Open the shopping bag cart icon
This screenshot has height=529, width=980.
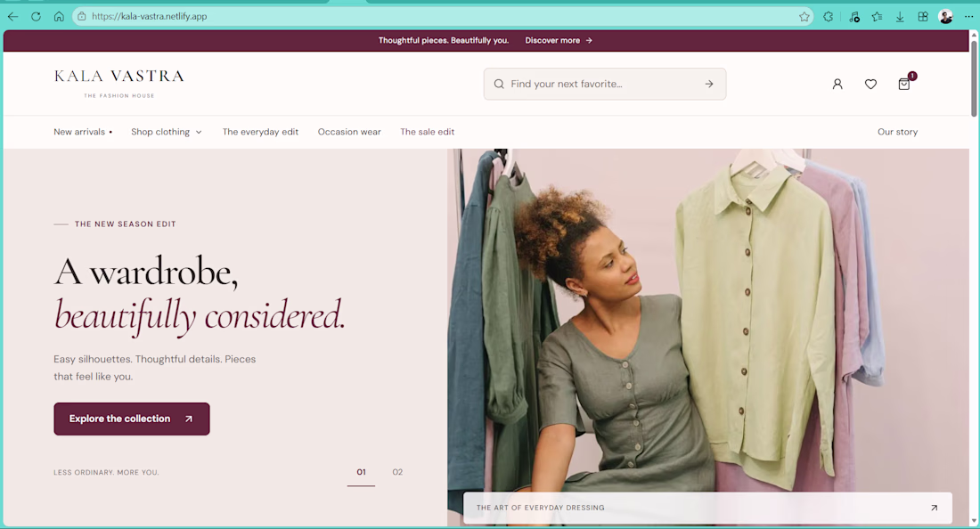(904, 84)
